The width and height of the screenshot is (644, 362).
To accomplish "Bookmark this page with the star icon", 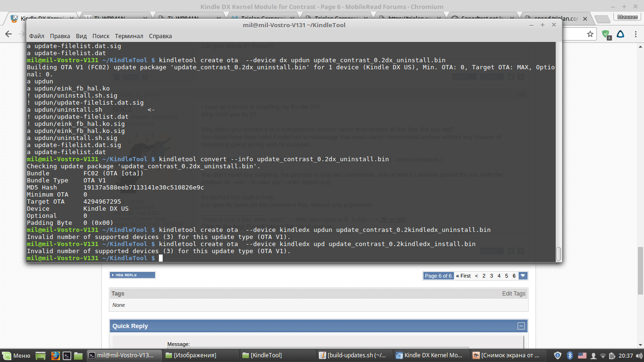I will pyautogui.click(x=590, y=34).
